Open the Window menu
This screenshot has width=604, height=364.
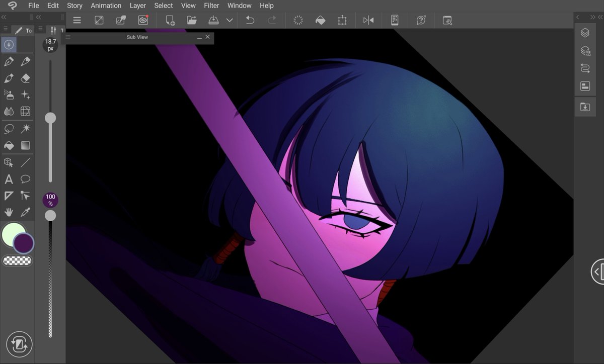pos(239,6)
